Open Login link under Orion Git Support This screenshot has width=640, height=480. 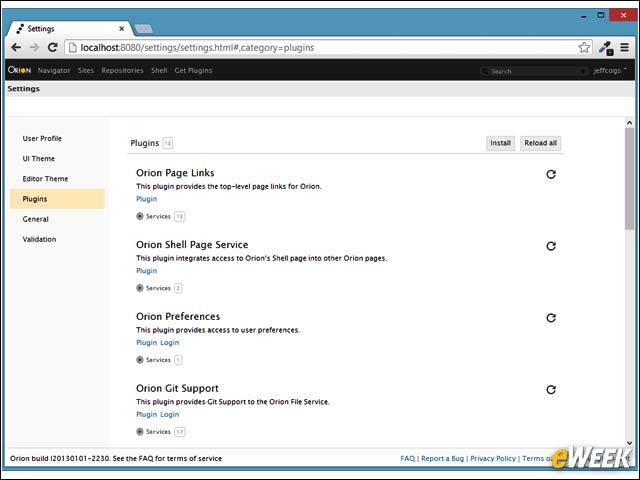(169, 414)
